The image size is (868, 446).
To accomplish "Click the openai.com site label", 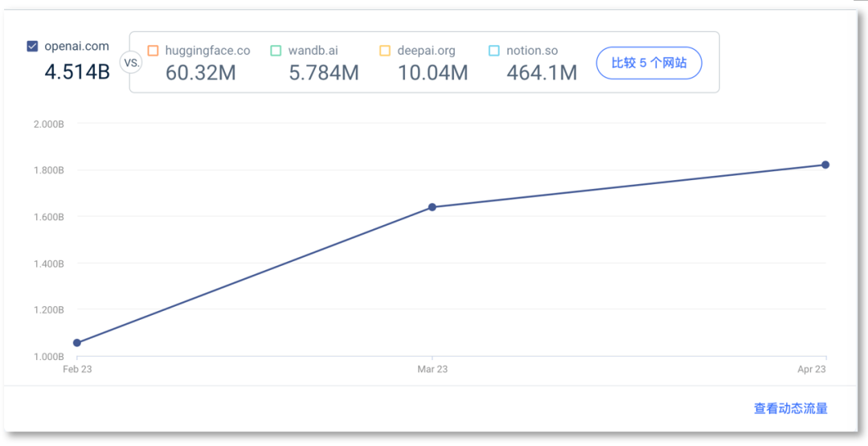I will 76,47.
